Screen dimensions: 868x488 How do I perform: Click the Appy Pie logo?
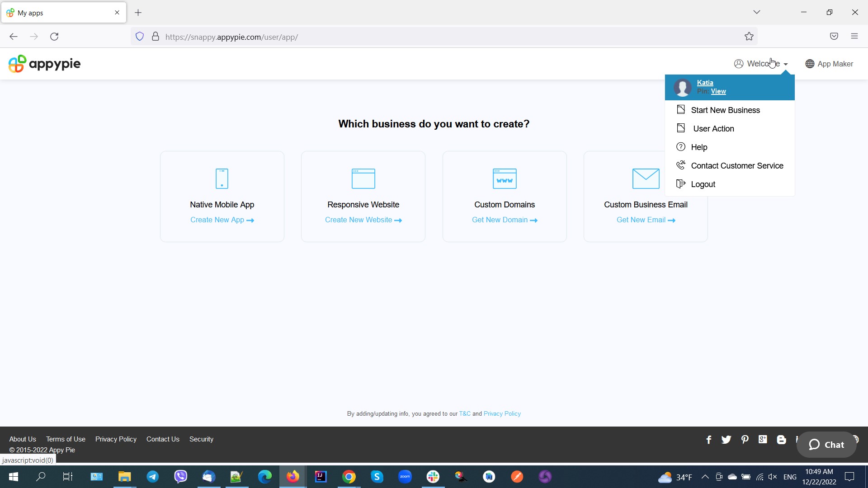44,64
